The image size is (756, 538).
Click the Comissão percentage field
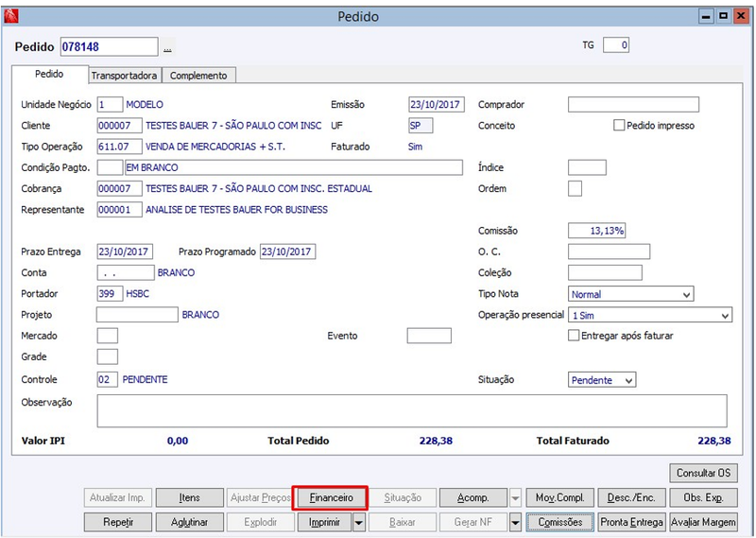[x=597, y=231]
